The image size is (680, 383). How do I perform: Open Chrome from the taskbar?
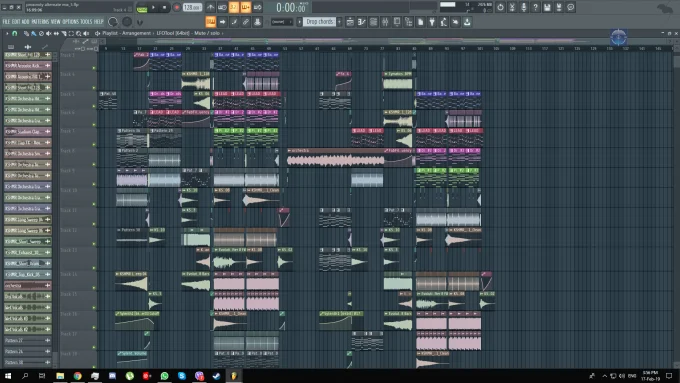point(77,376)
